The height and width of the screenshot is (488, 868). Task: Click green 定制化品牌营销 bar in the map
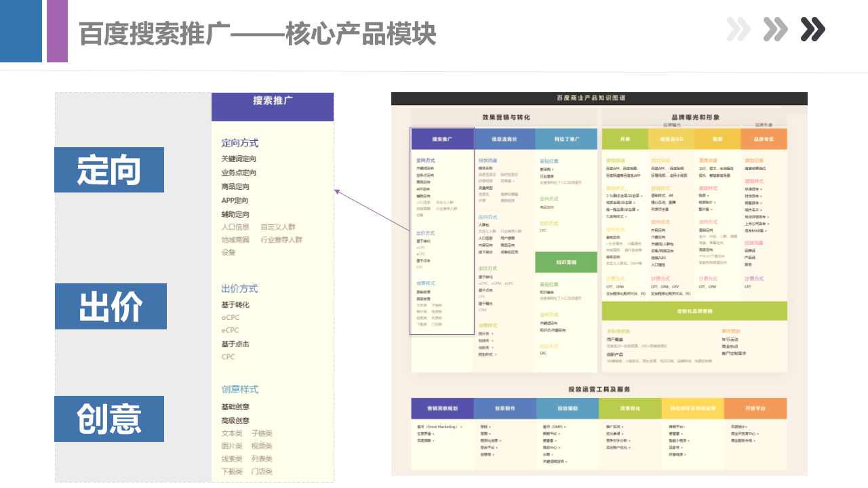694,311
